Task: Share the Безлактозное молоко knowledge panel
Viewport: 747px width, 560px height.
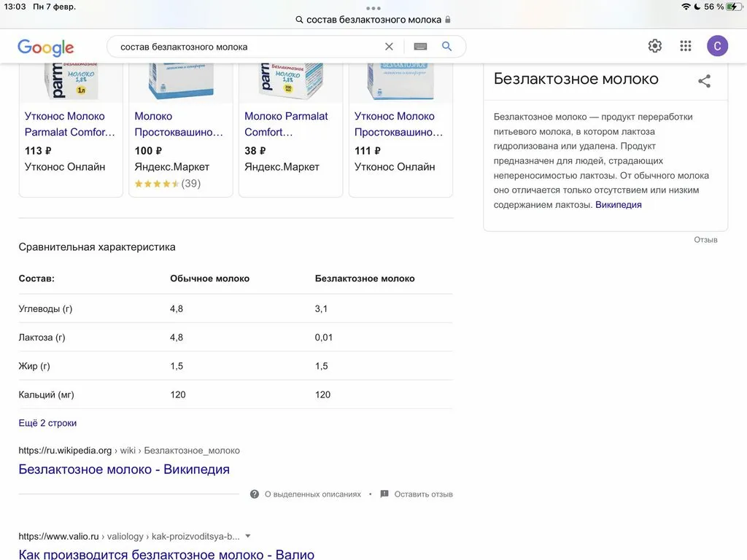Action: 704,81
